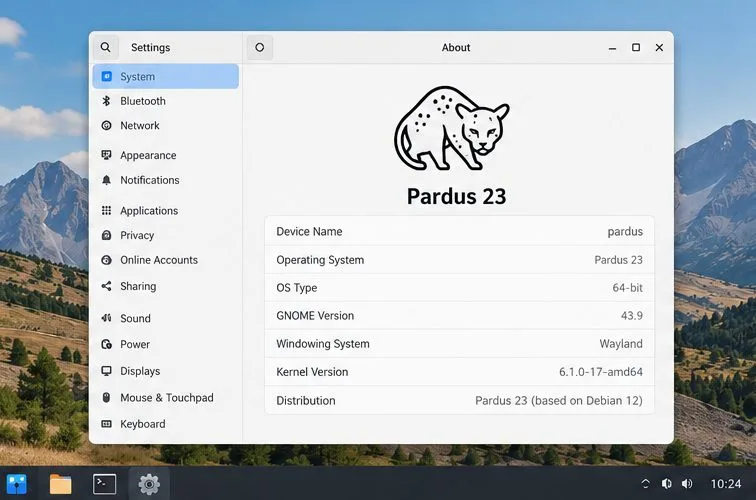The height and width of the screenshot is (500, 756).
Task: Click the Keyboard icon in sidebar
Action: pos(107,424)
